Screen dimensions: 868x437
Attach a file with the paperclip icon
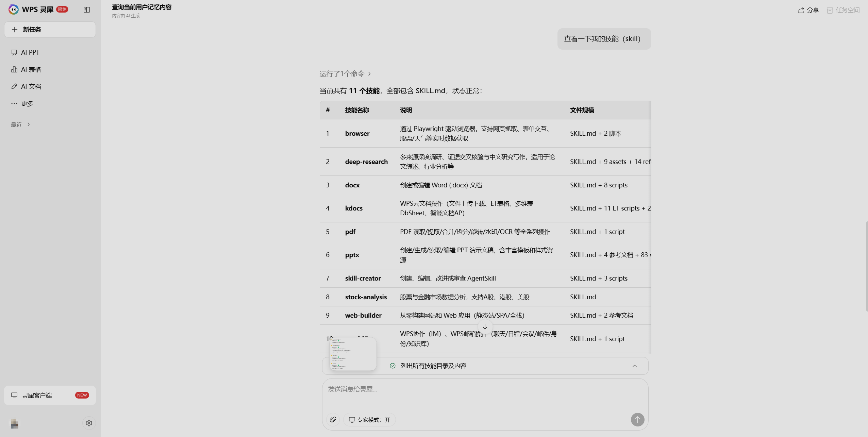(333, 420)
